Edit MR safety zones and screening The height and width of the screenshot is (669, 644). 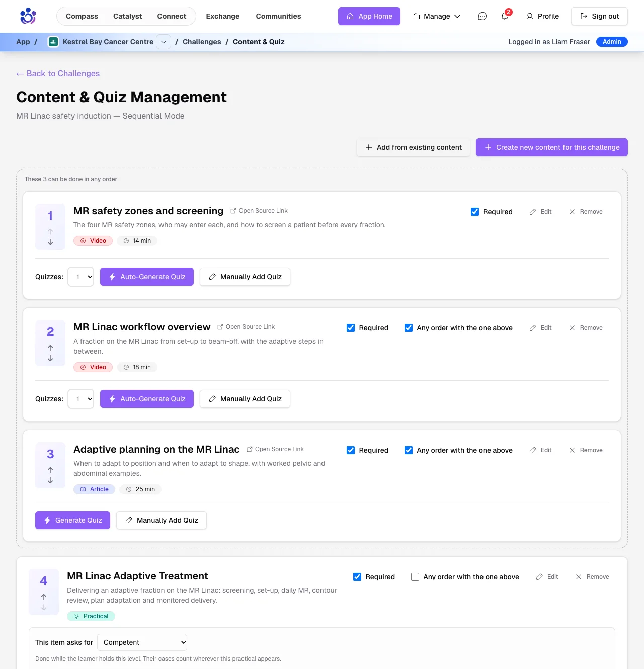coord(540,212)
